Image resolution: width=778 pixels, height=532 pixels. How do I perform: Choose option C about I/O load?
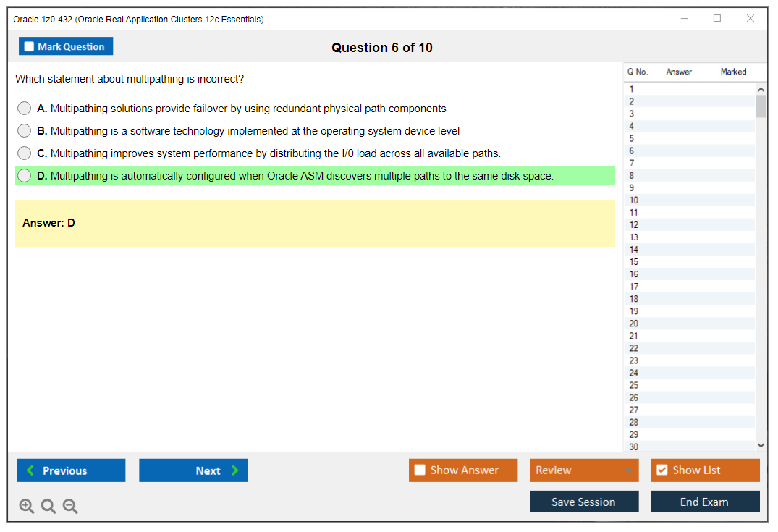point(25,153)
